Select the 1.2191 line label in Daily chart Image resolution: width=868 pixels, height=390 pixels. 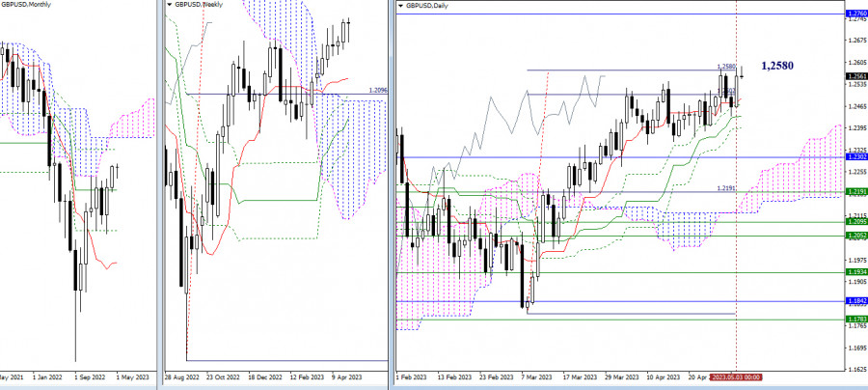[x=726, y=188]
